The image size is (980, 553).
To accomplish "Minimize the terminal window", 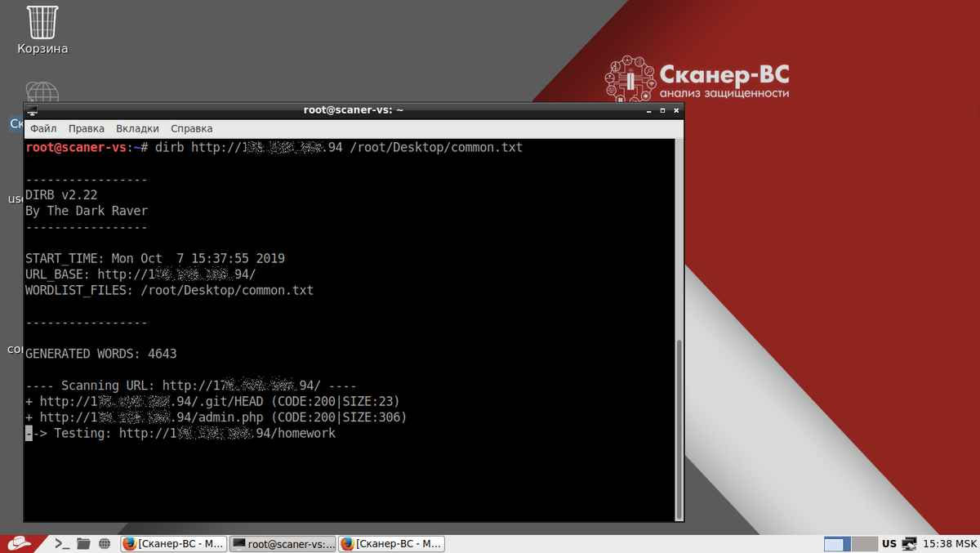I will tap(650, 110).
